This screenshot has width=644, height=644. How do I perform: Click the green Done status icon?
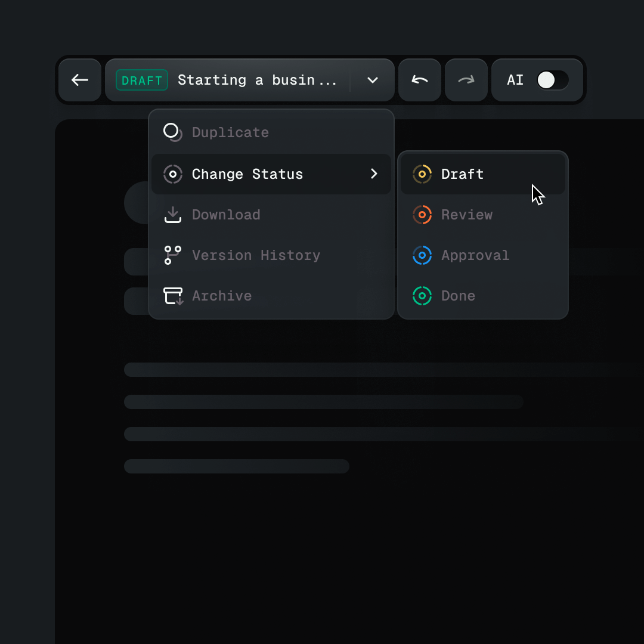[x=422, y=296]
